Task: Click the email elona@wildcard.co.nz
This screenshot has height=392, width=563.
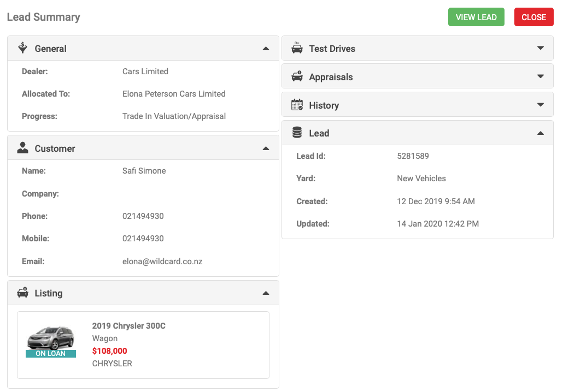Action: (x=162, y=262)
